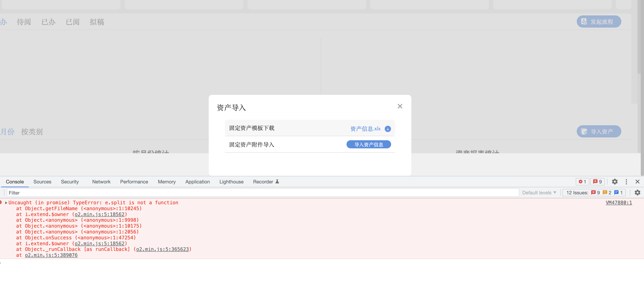Switch to the Network tab

coord(101,182)
